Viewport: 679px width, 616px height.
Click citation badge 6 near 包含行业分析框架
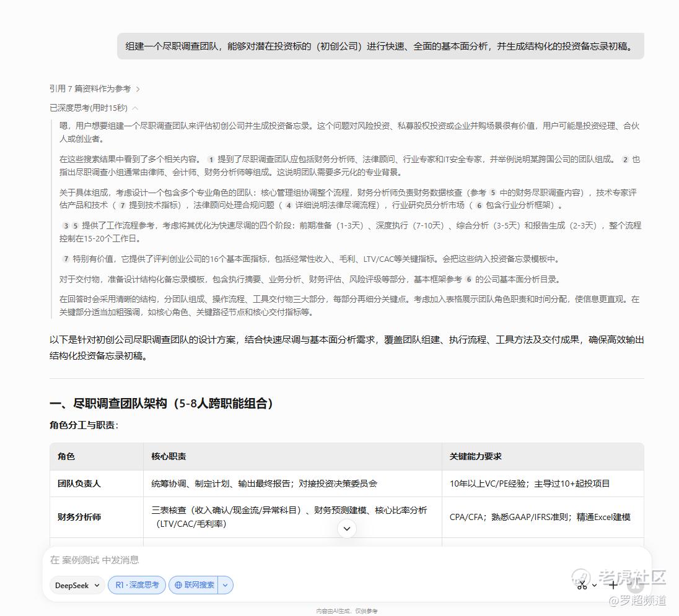479,206
